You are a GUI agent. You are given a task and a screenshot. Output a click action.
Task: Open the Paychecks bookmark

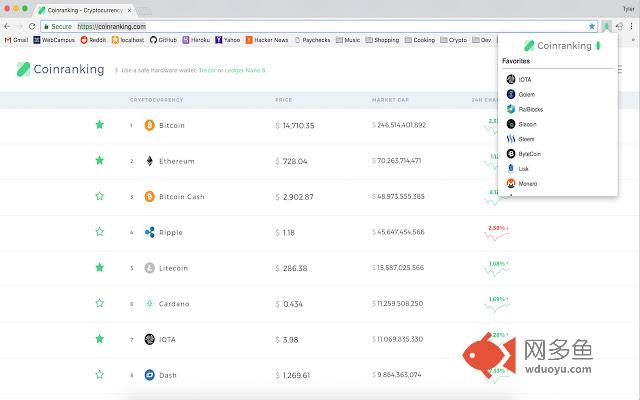click(x=312, y=40)
